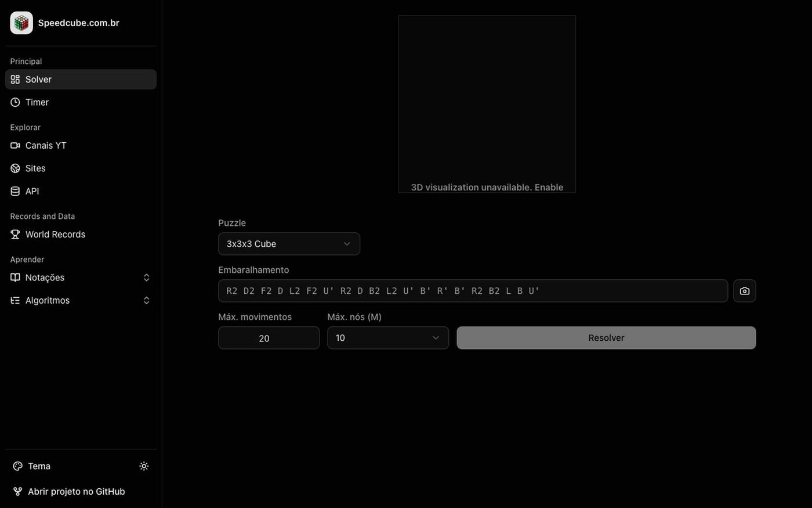Viewport: 812px width, 508px height.
Task: Click the "3D visualization unavailable. Enable" text
Action: click(x=487, y=187)
